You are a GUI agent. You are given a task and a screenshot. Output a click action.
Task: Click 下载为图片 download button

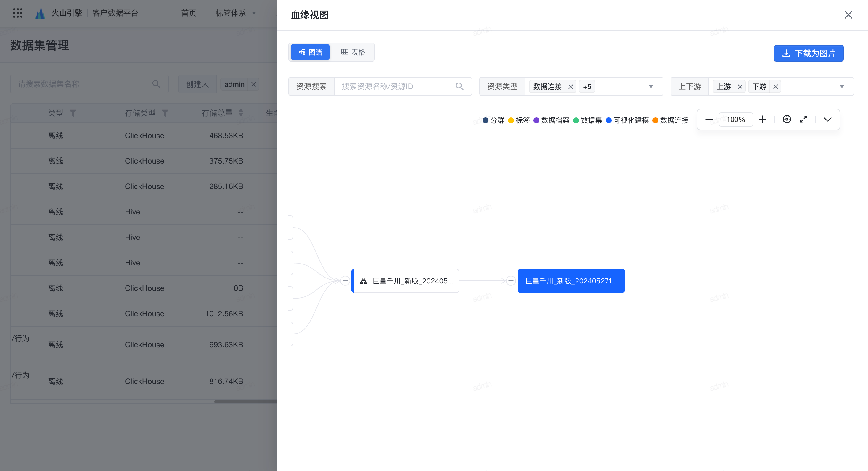coord(808,53)
